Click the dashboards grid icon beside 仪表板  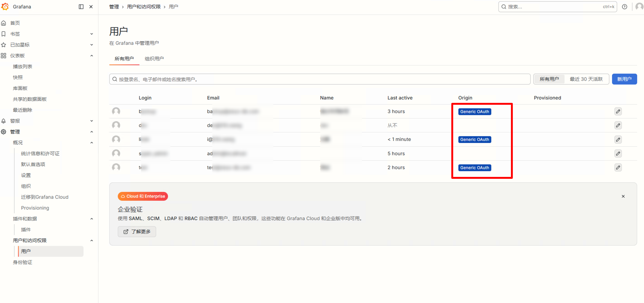(4, 56)
